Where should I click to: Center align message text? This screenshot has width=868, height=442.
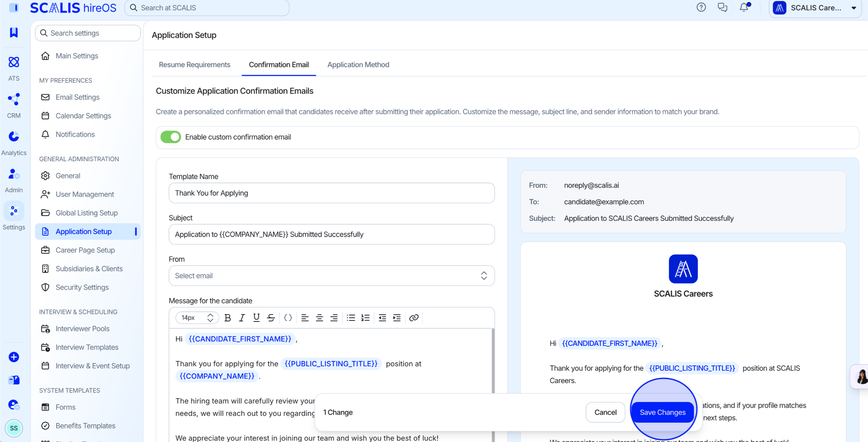(319, 318)
